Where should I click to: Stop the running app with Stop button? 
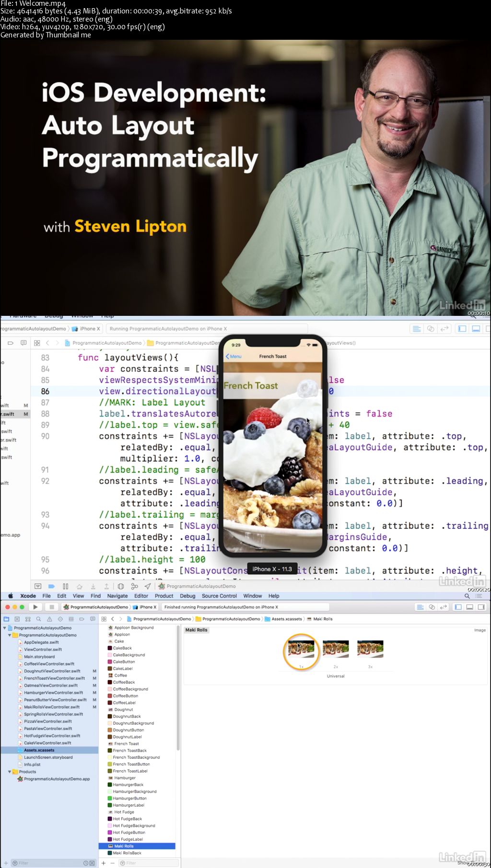click(52, 607)
